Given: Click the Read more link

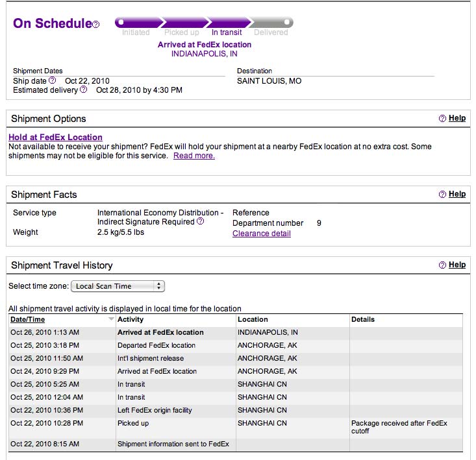Looking at the screenshot, I should pos(194,156).
